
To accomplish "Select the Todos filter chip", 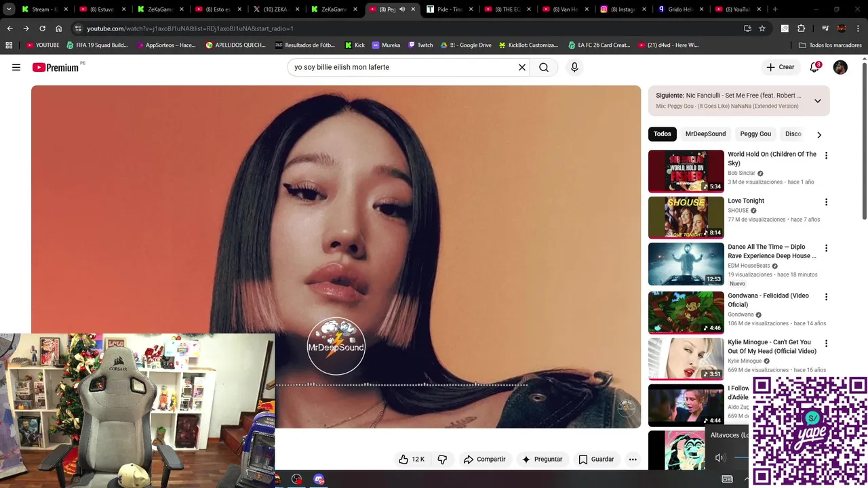I will (663, 134).
